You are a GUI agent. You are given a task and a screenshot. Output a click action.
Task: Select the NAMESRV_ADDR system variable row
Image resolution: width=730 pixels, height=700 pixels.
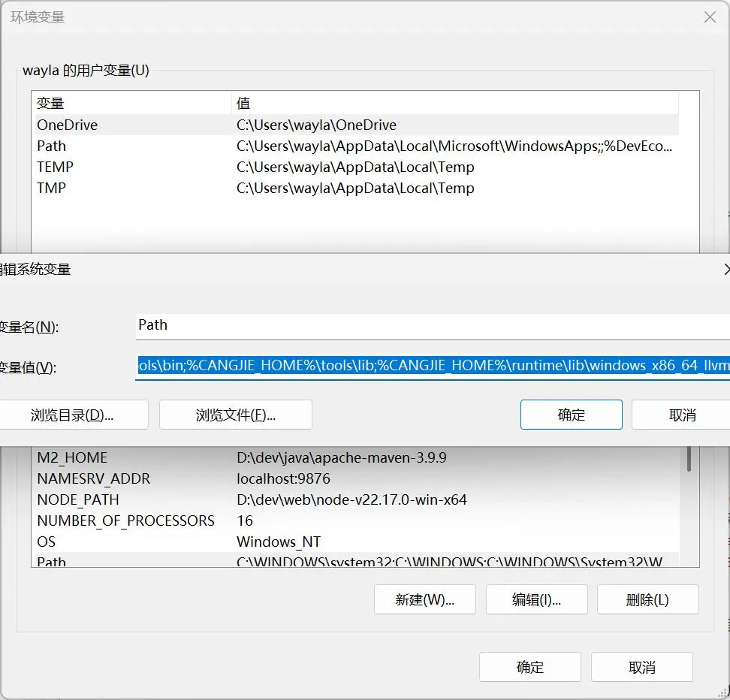click(x=357, y=478)
